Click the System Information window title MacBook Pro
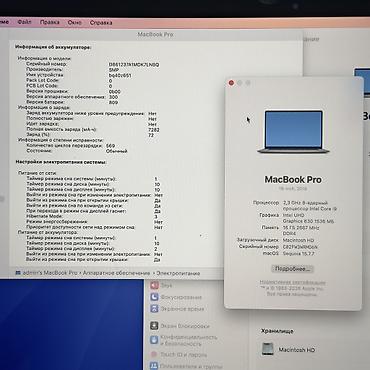Screen dimensions: 370x370 (x=155, y=34)
